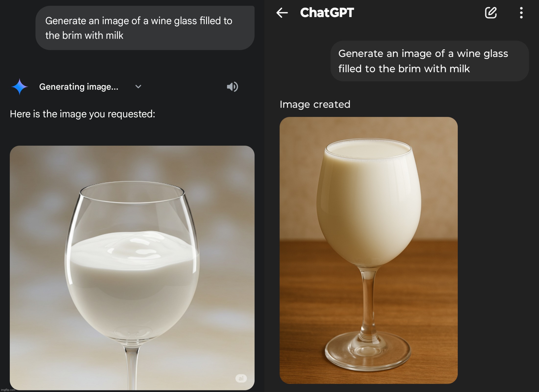This screenshot has height=392, width=539.
Task: Click the 'ai' watermark badge on Gemini image
Action: point(241,378)
